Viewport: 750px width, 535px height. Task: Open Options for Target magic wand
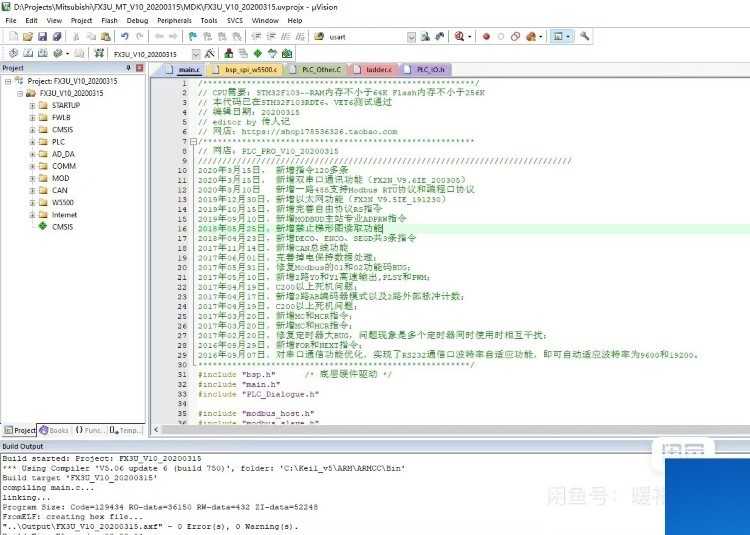[210, 54]
